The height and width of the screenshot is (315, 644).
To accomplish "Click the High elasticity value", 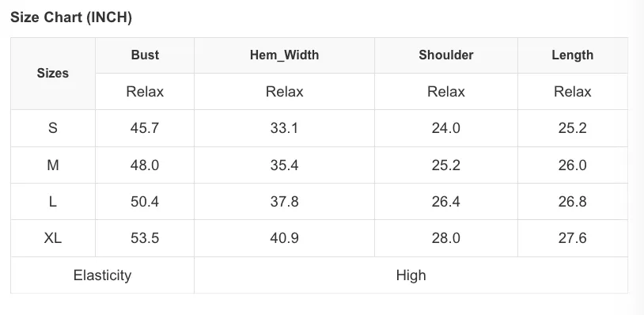I will pyautogui.click(x=411, y=275).
